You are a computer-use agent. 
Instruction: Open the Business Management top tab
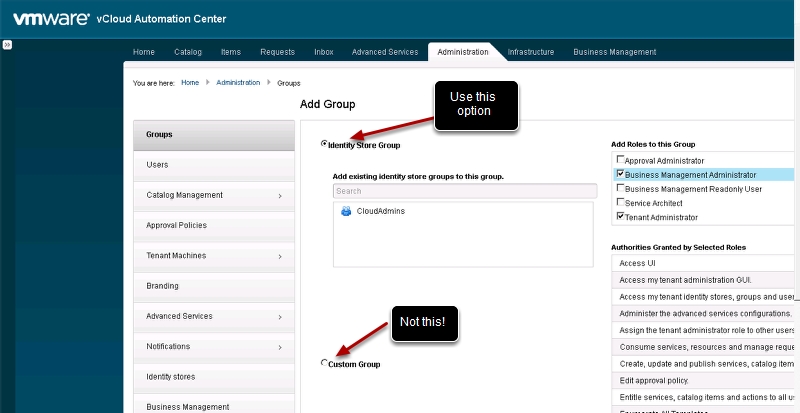point(614,52)
